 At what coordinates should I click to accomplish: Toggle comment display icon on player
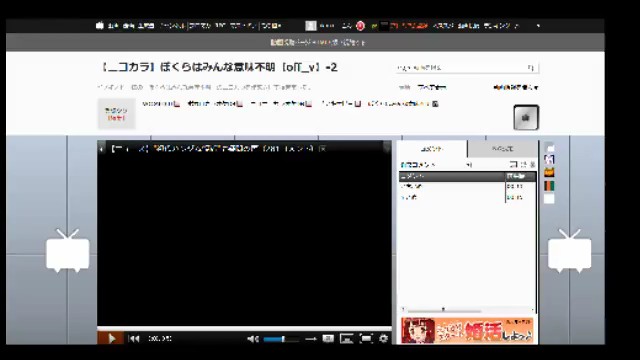coord(328,338)
